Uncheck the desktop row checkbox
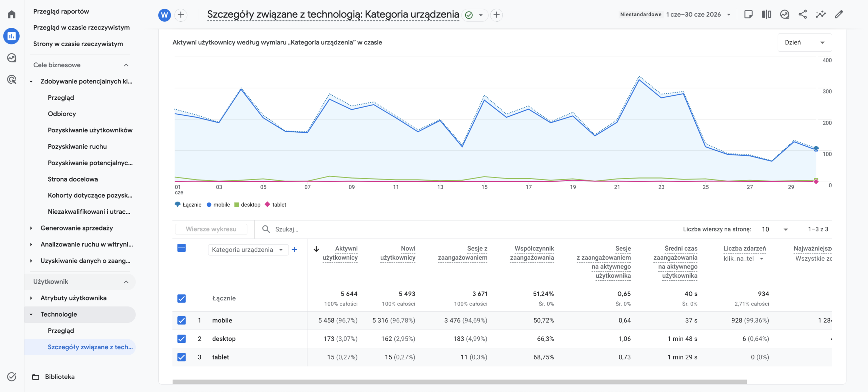 182,339
